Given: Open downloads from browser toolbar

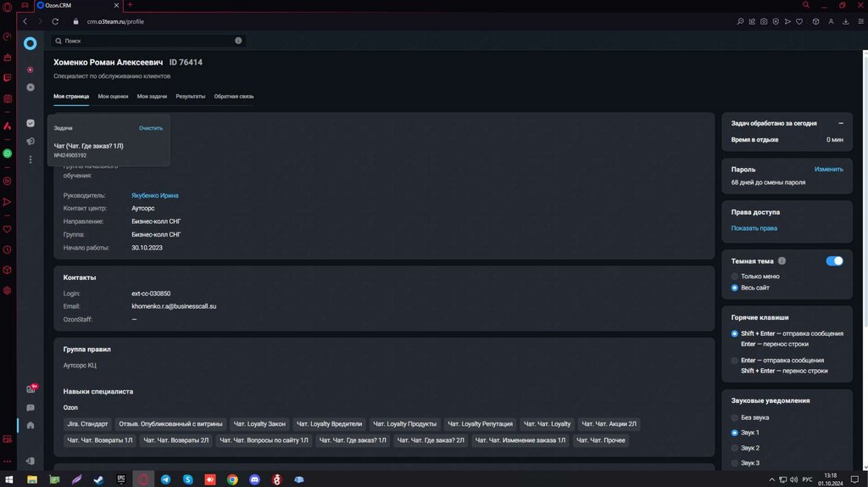Looking at the screenshot, I should [846, 21].
